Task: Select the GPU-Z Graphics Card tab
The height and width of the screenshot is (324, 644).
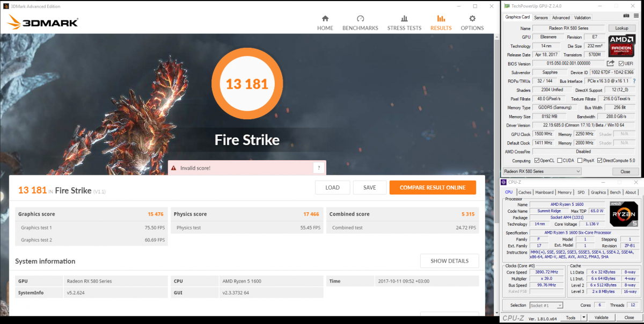Action: [x=518, y=17]
